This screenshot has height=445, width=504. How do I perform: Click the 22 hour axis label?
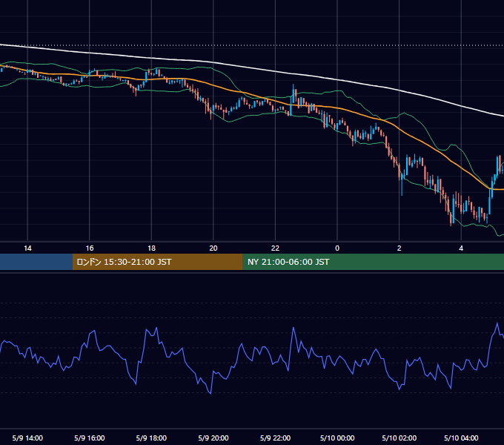275,248
